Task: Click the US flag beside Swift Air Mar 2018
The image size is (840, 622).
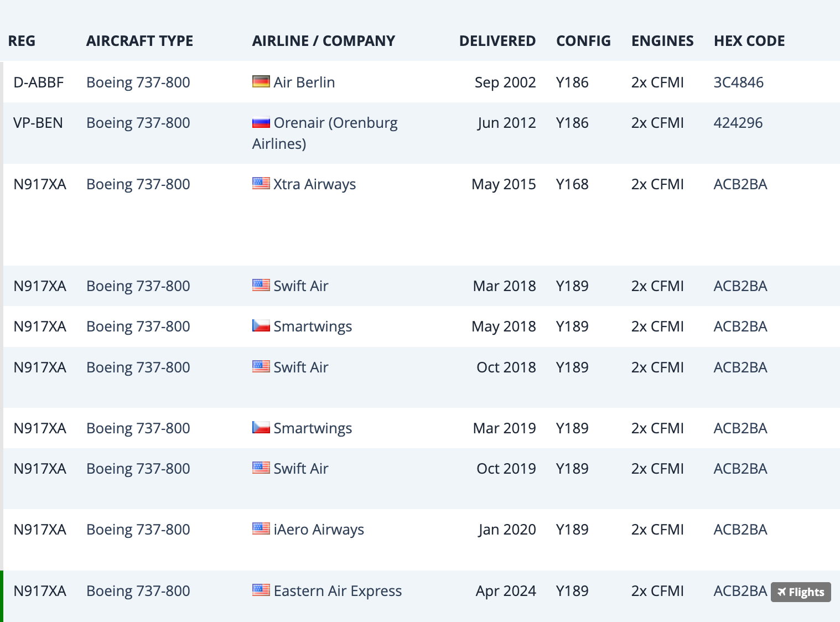Action: click(x=261, y=285)
